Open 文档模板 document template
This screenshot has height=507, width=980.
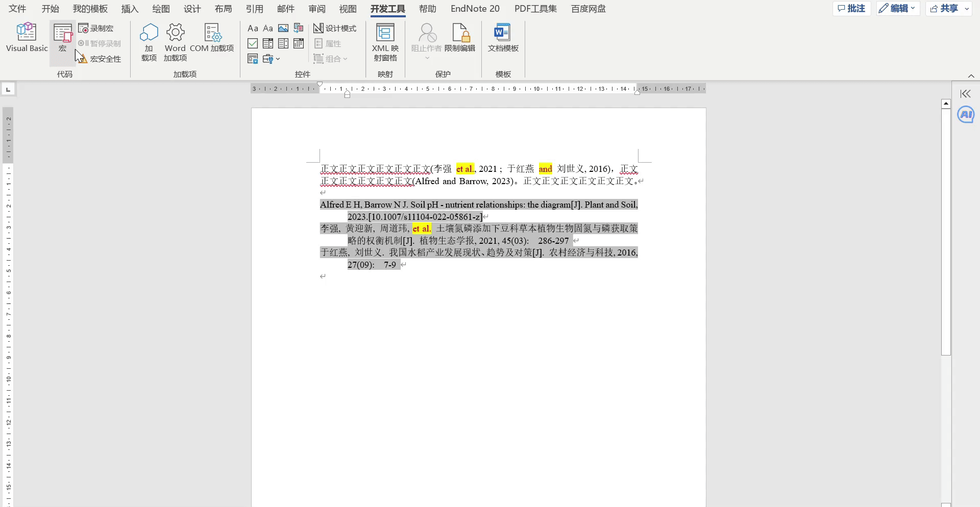503,37
